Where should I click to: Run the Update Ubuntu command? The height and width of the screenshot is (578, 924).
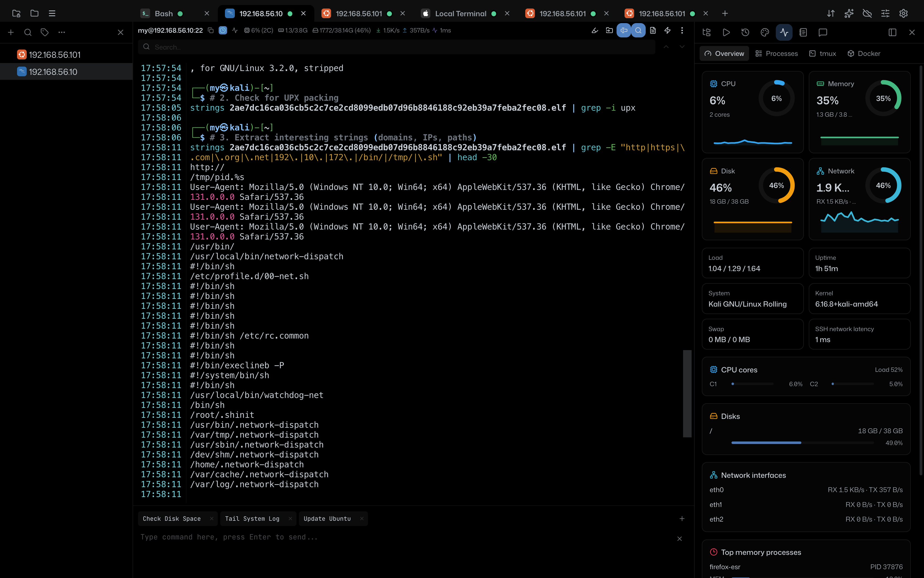(327, 519)
